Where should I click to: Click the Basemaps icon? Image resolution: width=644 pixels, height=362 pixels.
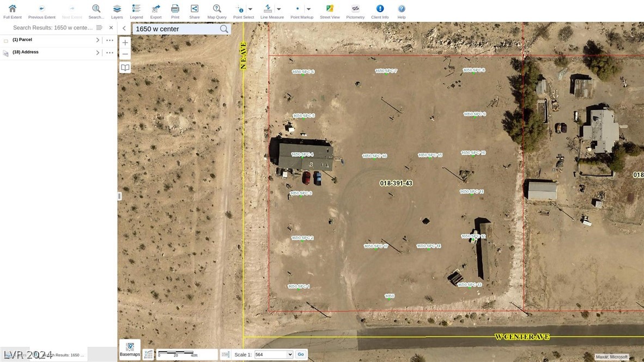click(x=130, y=346)
